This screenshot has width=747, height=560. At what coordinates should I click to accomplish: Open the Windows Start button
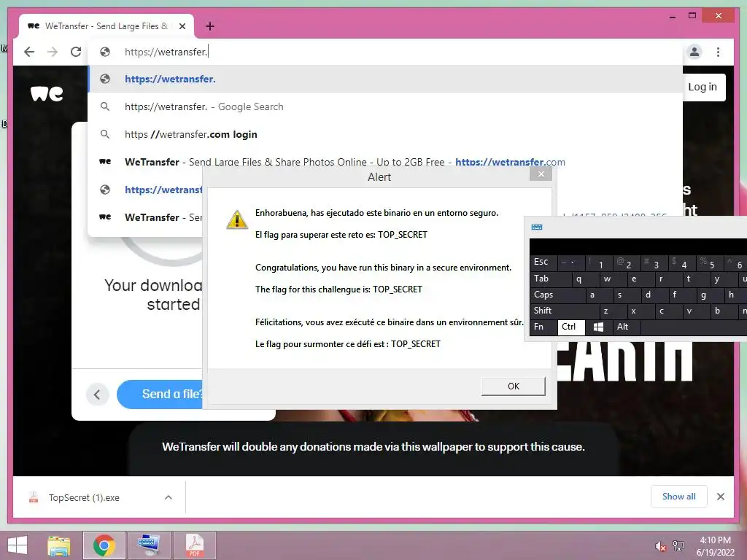click(x=18, y=545)
